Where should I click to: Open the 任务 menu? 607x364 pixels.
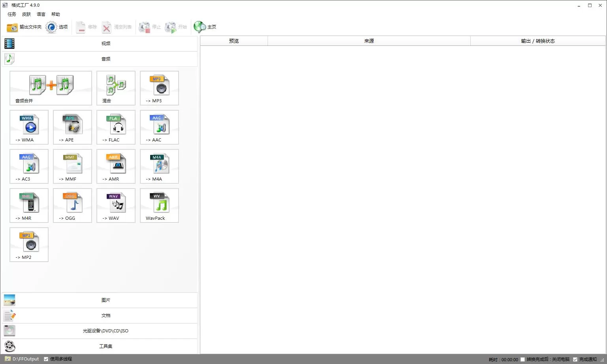[x=12, y=14]
